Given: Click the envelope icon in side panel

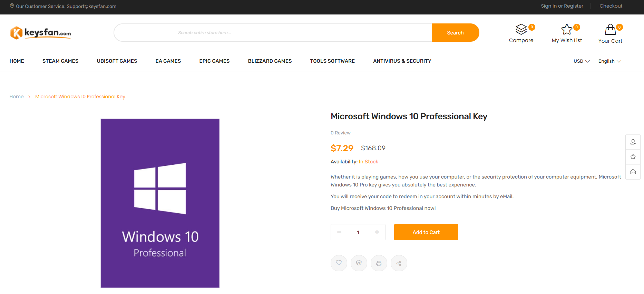Looking at the screenshot, I should (x=633, y=172).
